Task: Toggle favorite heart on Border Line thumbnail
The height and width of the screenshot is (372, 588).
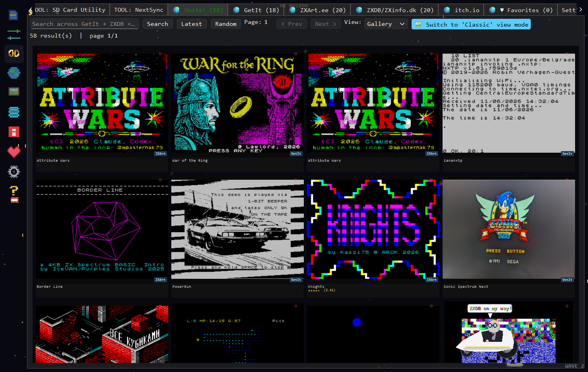Action: (x=160, y=180)
